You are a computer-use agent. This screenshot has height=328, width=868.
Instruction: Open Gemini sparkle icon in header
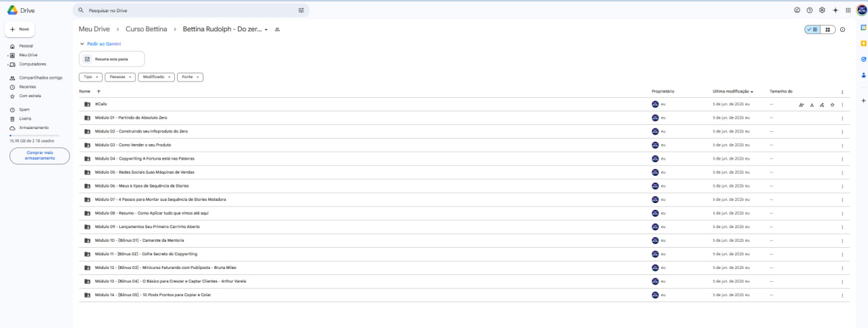[835, 10]
